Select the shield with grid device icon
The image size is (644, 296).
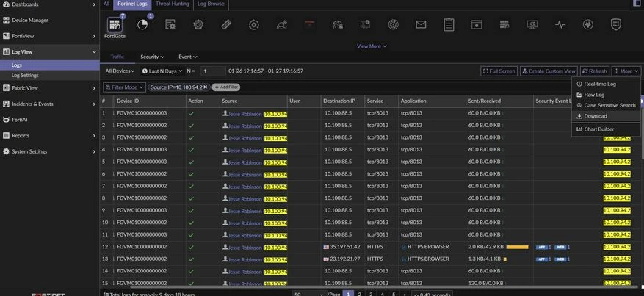615,25
